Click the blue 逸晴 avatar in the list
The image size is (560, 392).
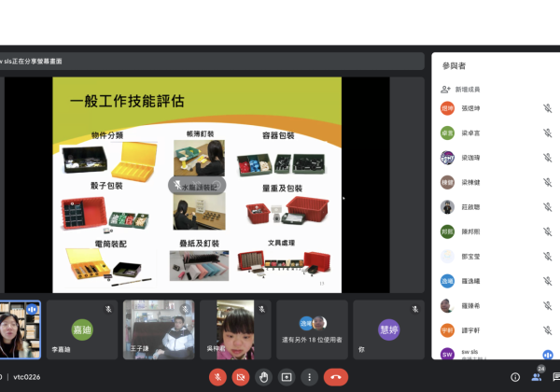pyautogui.click(x=447, y=281)
